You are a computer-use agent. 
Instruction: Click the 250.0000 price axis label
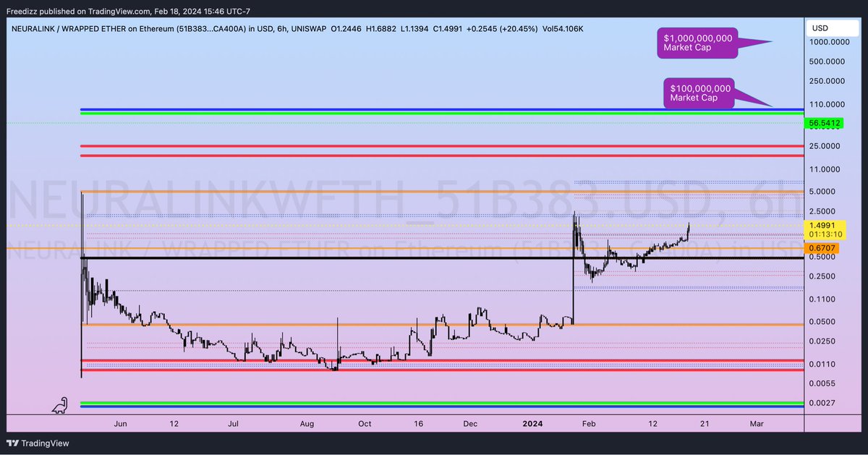828,82
